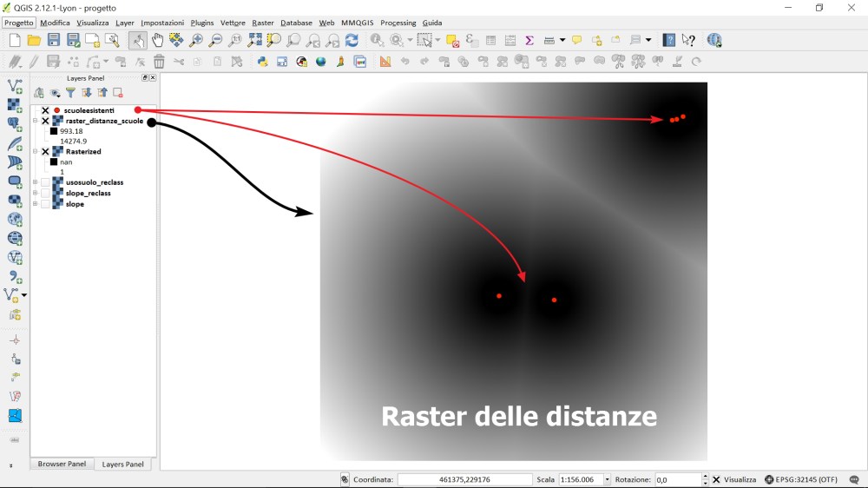Collapse the Rasterized layer legend
This screenshot has width=868, height=488.
tap(36, 151)
